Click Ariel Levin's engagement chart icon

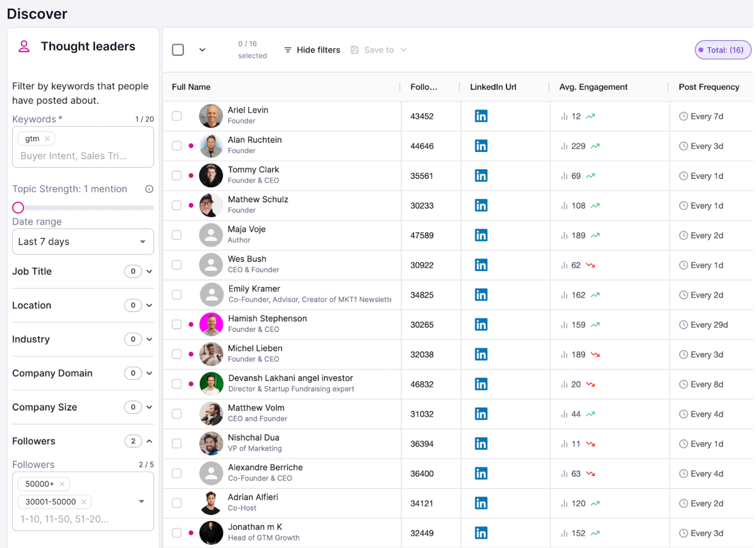pos(564,116)
